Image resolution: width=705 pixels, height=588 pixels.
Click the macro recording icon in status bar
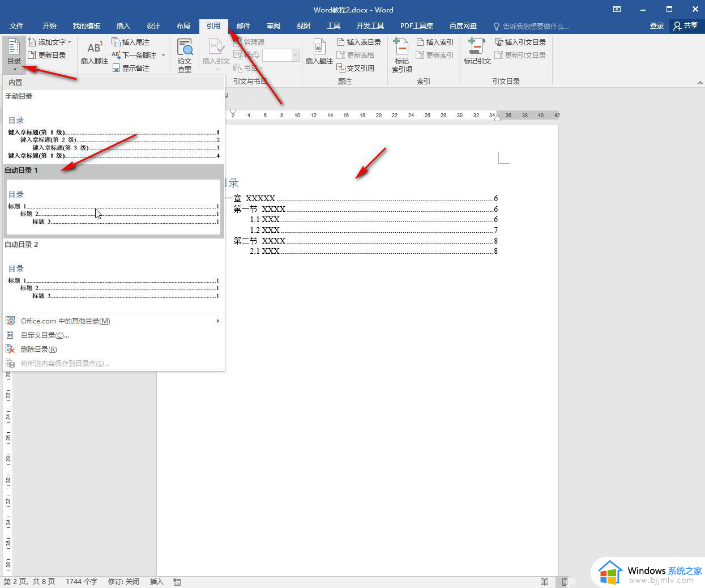tap(177, 582)
